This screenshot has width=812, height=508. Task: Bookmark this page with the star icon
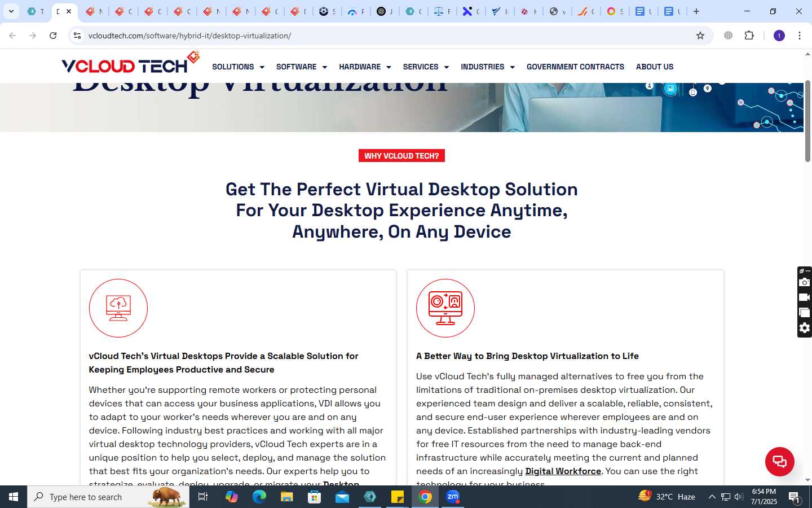coord(700,36)
